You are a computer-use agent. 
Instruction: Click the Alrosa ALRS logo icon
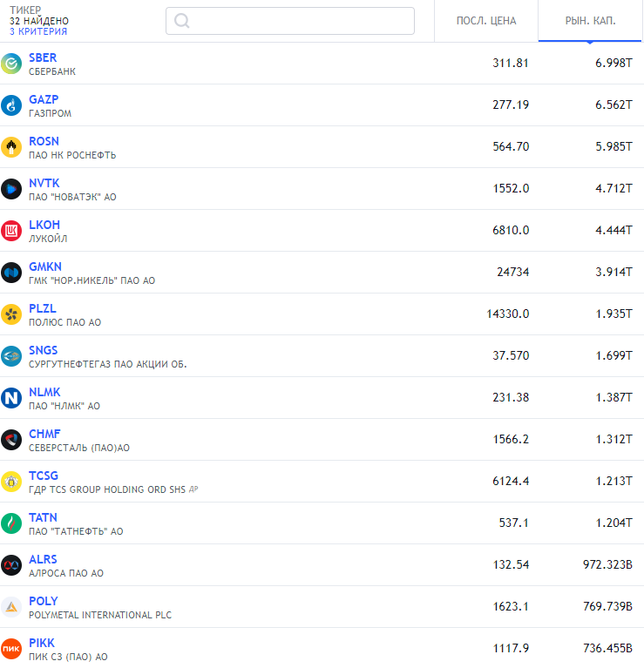[x=11, y=565]
